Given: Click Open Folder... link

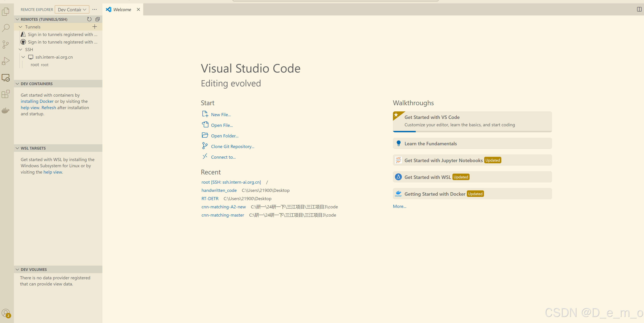Looking at the screenshot, I should pyautogui.click(x=224, y=136).
